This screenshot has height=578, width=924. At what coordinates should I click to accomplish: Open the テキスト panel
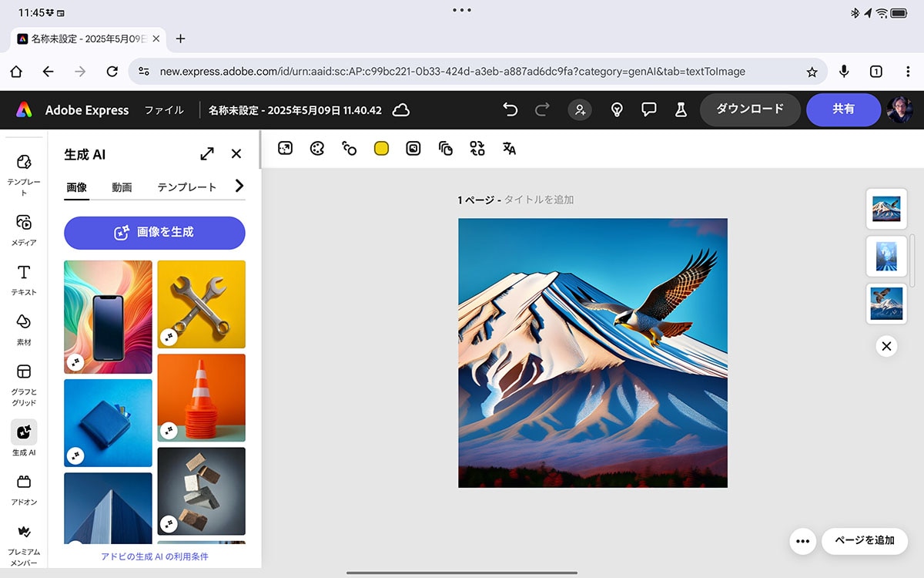point(23,279)
